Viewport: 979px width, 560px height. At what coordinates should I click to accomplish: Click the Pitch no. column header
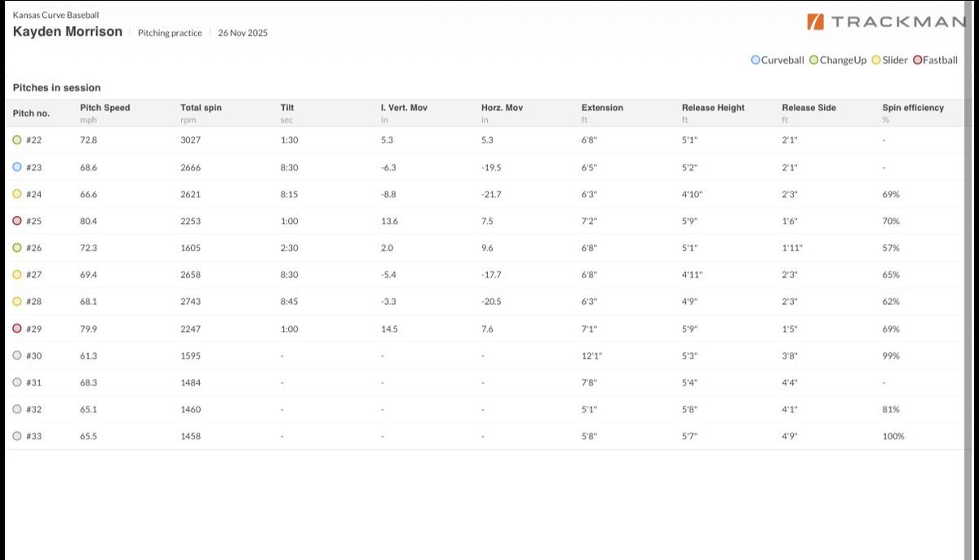coord(31,113)
